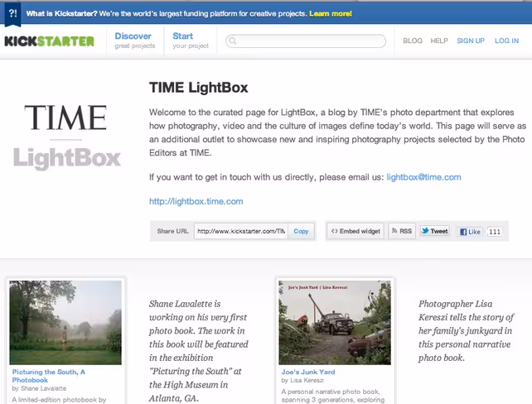Open the Joe's Junk Yard project thumbnail
The image size is (532, 404).
pos(335,322)
